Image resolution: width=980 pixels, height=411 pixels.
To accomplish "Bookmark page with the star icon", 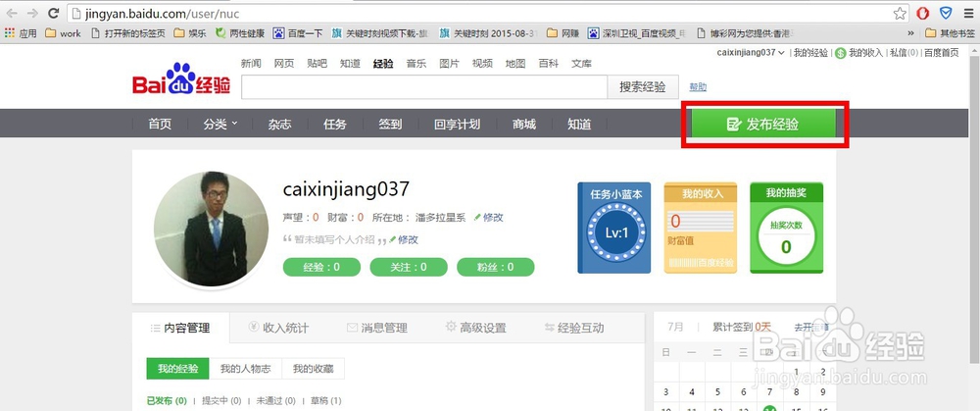I will coord(900,13).
